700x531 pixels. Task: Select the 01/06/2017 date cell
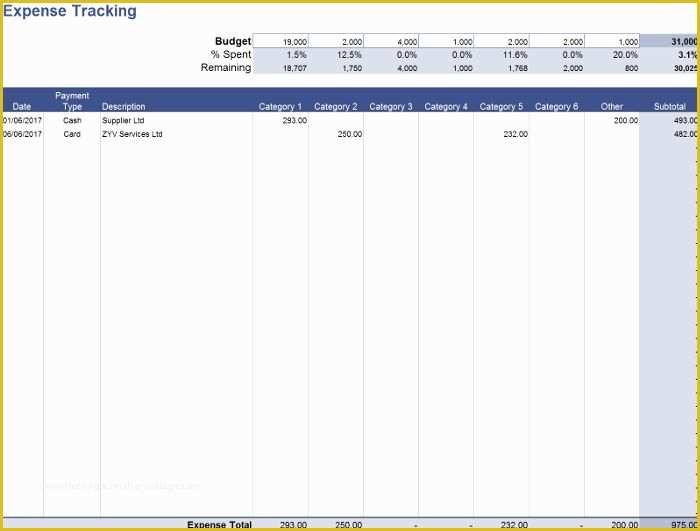(x=22, y=120)
